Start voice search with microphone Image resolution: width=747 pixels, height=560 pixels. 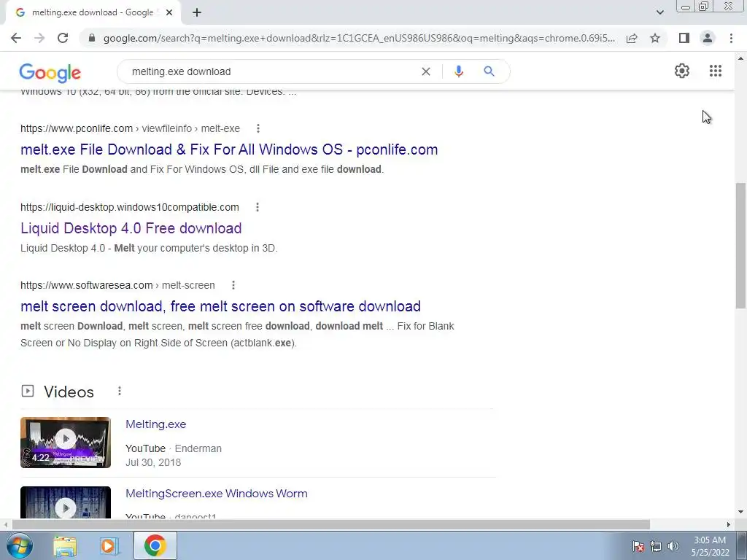(459, 71)
